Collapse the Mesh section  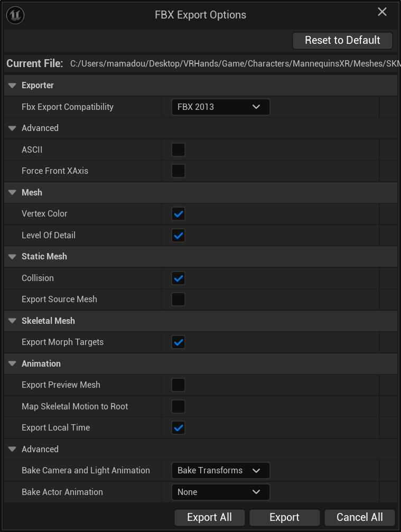(12, 192)
